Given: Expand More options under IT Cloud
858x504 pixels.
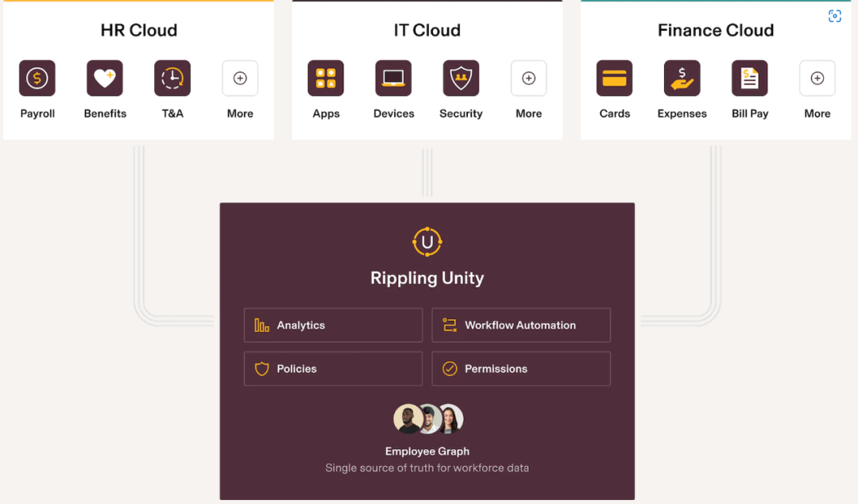Looking at the screenshot, I should click(528, 78).
